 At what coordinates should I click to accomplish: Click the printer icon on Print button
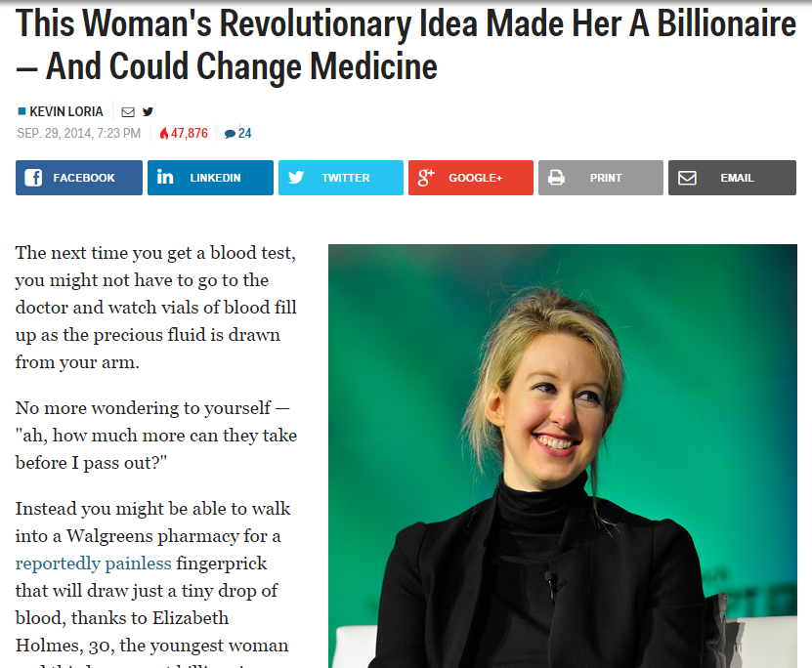[x=556, y=178]
